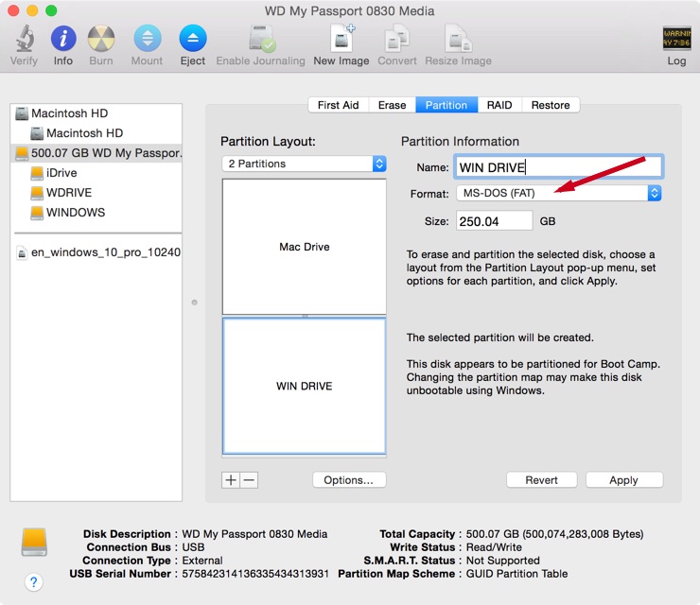Select the Mac Drive partition block
Viewport: 700px width, 605px height.
pyautogui.click(x=304, y=247)
